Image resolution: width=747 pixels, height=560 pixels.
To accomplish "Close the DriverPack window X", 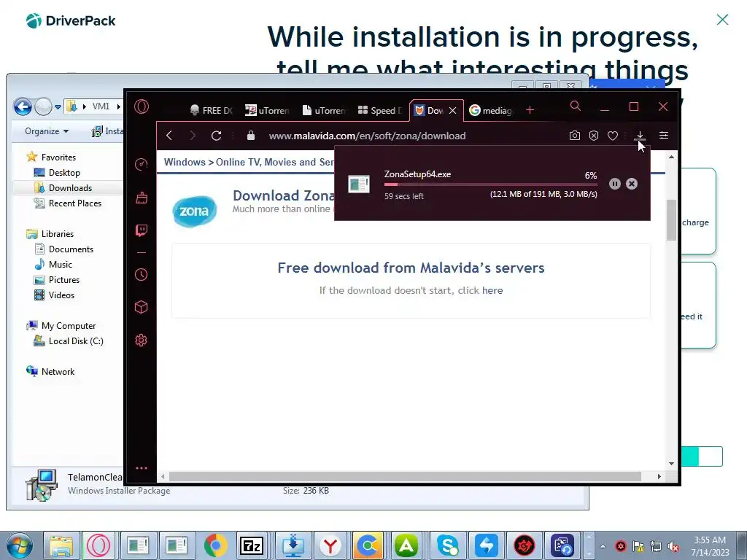I will 722,20.
